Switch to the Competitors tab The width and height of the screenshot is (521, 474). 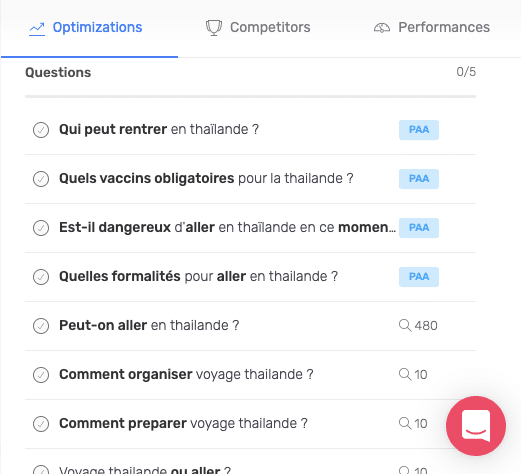258,28
